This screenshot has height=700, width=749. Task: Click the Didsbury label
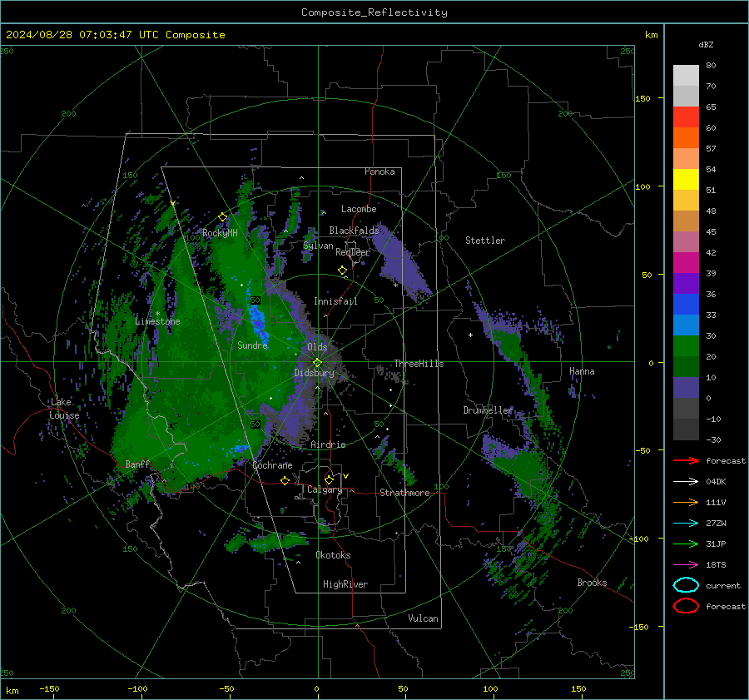(x=314, y=373)
